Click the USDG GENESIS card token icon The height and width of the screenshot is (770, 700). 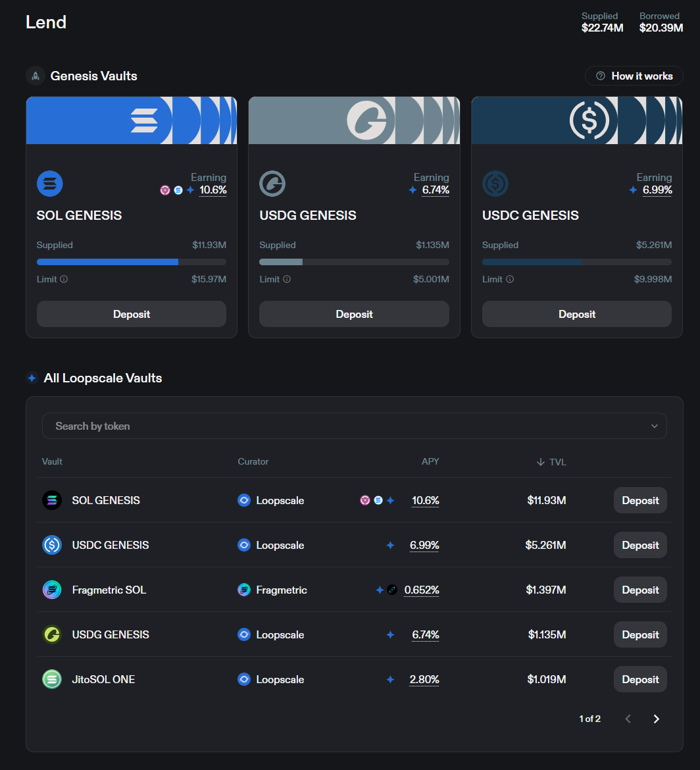272,184
